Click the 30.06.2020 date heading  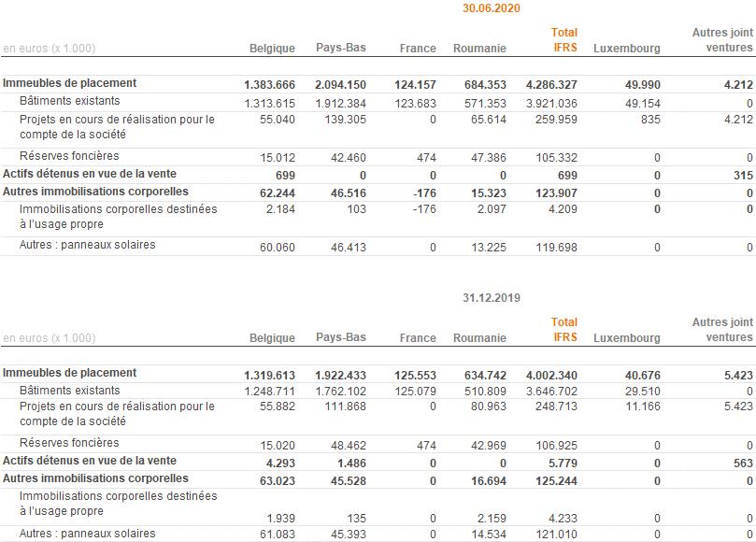[x=492, y=8]
